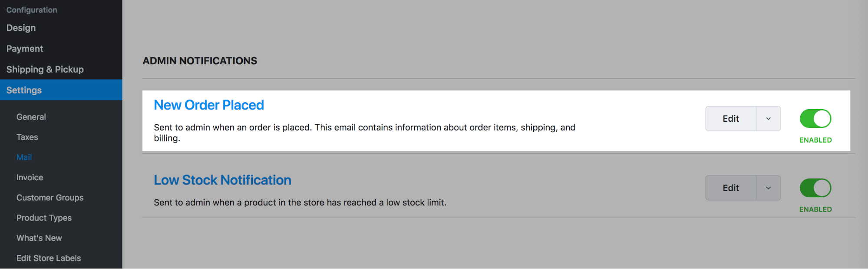Open the Low Stock Notification Edit dropdown arrow

tap(768, 188)
